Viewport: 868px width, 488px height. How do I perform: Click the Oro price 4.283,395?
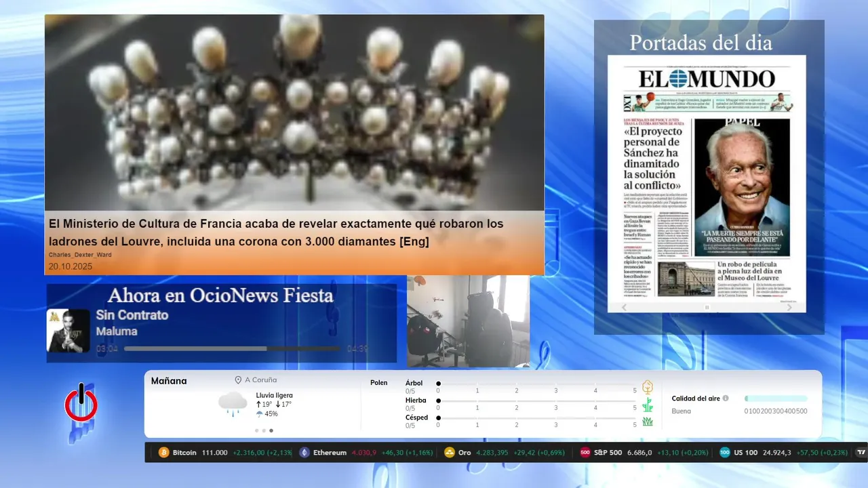[492, 453]
